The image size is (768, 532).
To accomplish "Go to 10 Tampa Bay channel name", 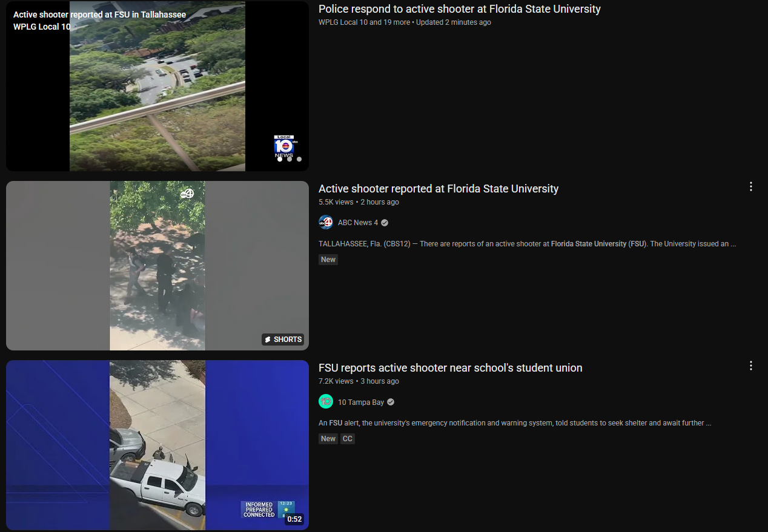I will pos(361,402).
